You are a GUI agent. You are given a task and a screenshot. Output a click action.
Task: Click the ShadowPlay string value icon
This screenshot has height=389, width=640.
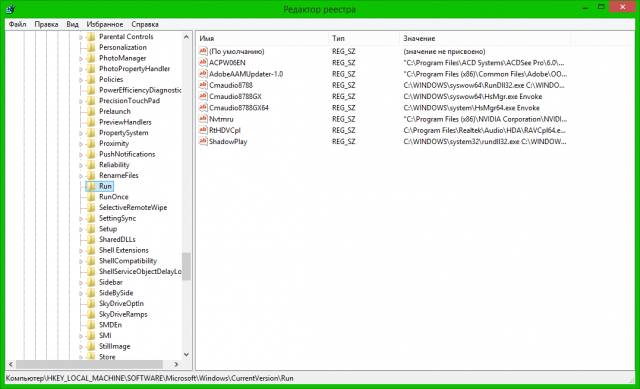(x=203, y=141)
